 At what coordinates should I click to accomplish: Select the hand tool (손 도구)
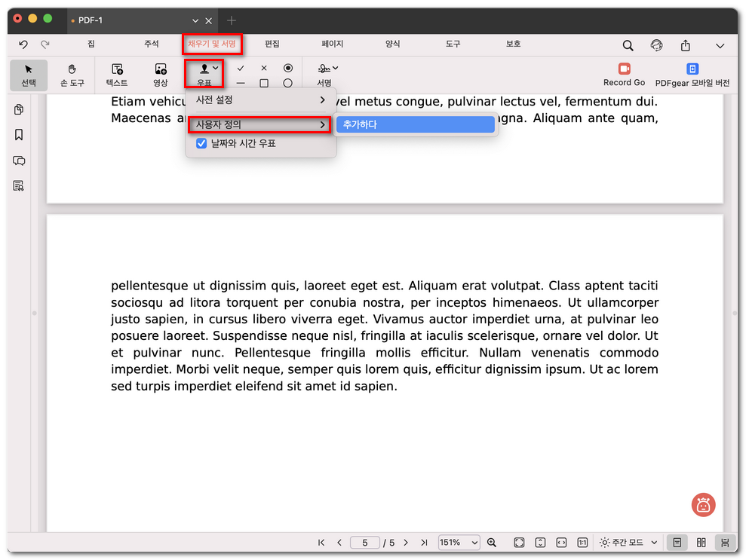(72, 75)
